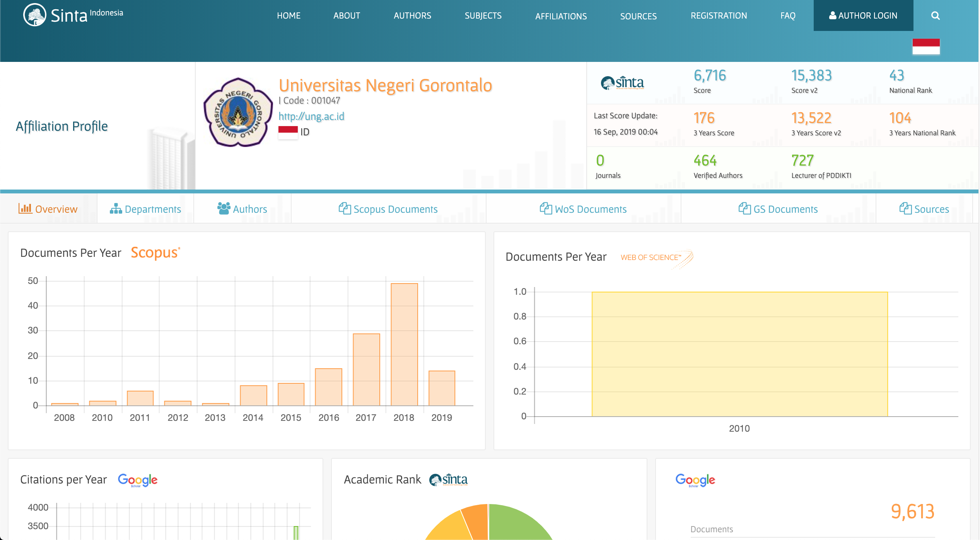
Task: Click the 0 Journals value
Action: tap(600, 161)
